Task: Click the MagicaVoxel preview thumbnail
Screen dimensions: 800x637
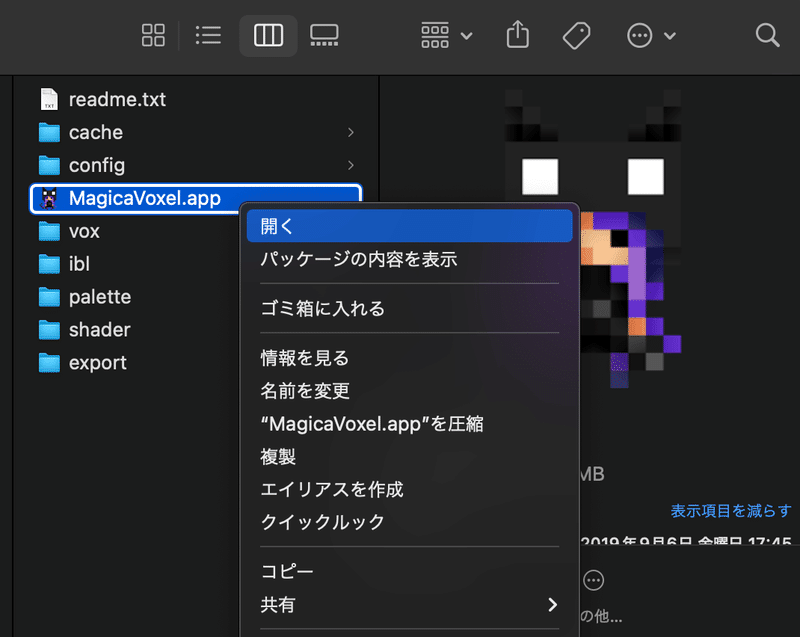Action: coord(593,239)
